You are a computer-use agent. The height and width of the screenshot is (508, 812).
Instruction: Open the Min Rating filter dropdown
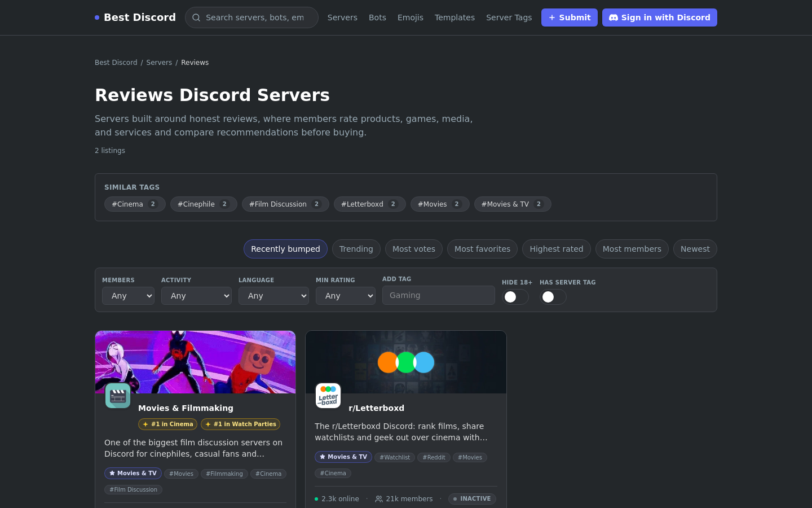click(346, 296)
